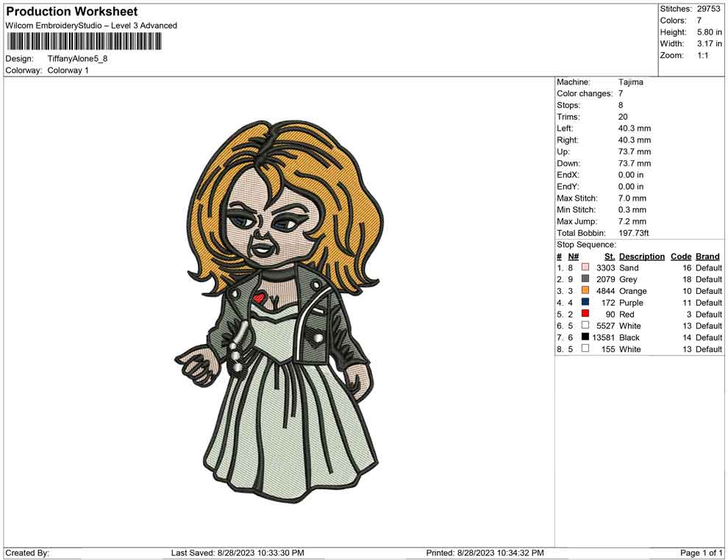Click the 'Red' description in stop sequence
The height and width of the screenshot is (560, 728).
point(627,314)
